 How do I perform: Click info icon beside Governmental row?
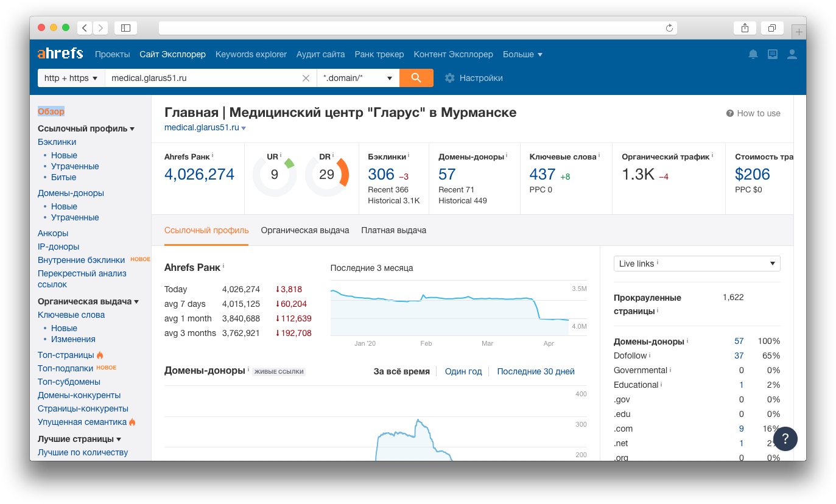(670, 370)
